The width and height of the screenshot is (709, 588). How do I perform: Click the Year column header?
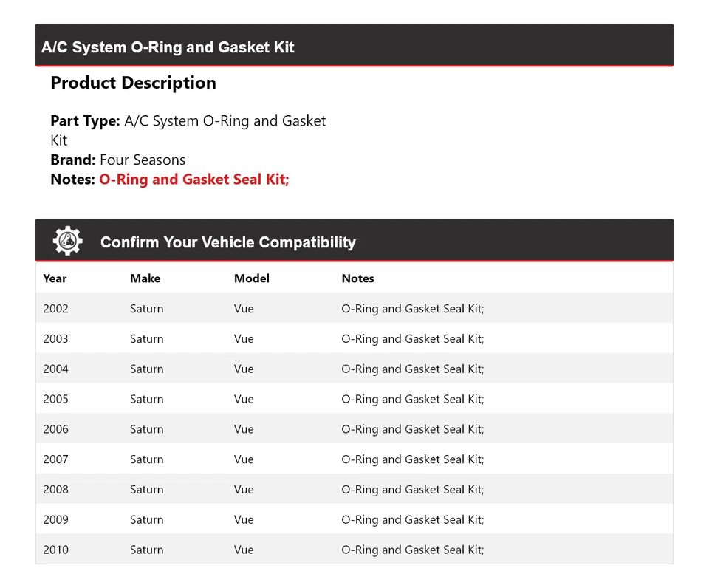(55, 278)
